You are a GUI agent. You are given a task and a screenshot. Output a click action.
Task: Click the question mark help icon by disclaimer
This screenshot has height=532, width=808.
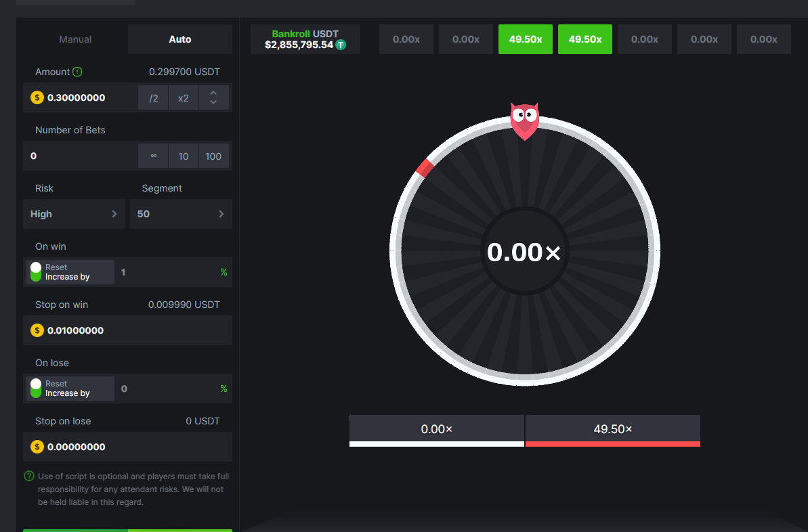pos(29,476)
